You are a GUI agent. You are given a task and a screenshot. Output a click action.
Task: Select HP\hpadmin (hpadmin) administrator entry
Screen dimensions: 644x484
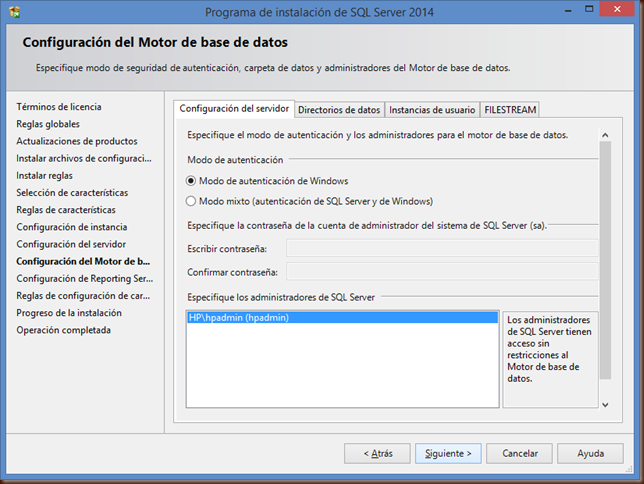coord(343,318)
